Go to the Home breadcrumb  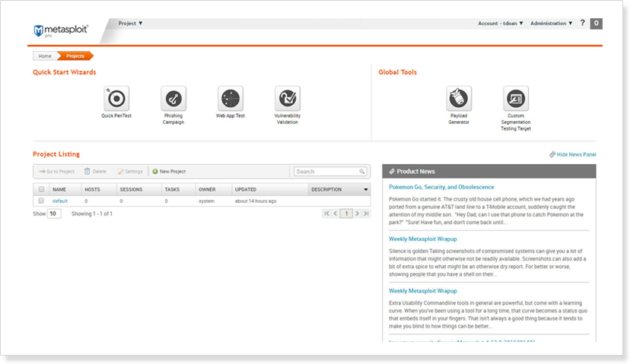coord(45,55)
